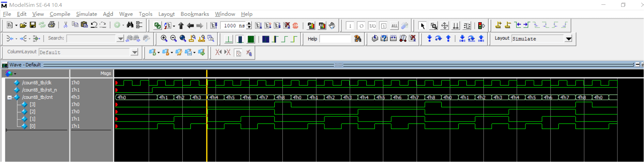Click the Restart simulation icon

214,26
